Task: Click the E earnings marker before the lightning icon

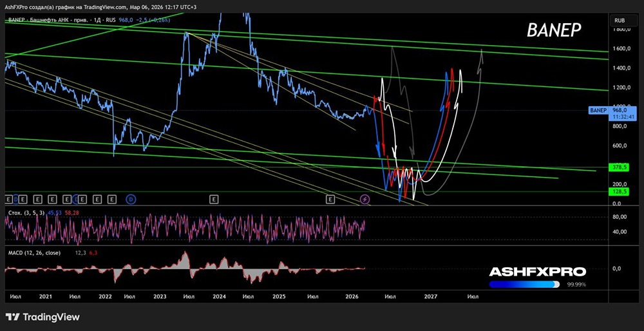Action: click(x=330, y=200)
